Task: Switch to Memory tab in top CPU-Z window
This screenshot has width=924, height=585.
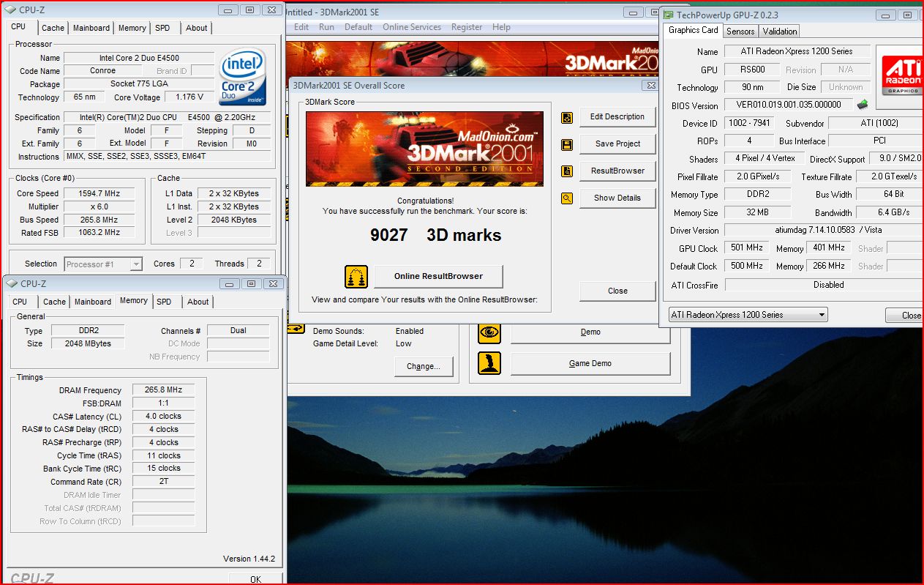Action: (132, 28)
